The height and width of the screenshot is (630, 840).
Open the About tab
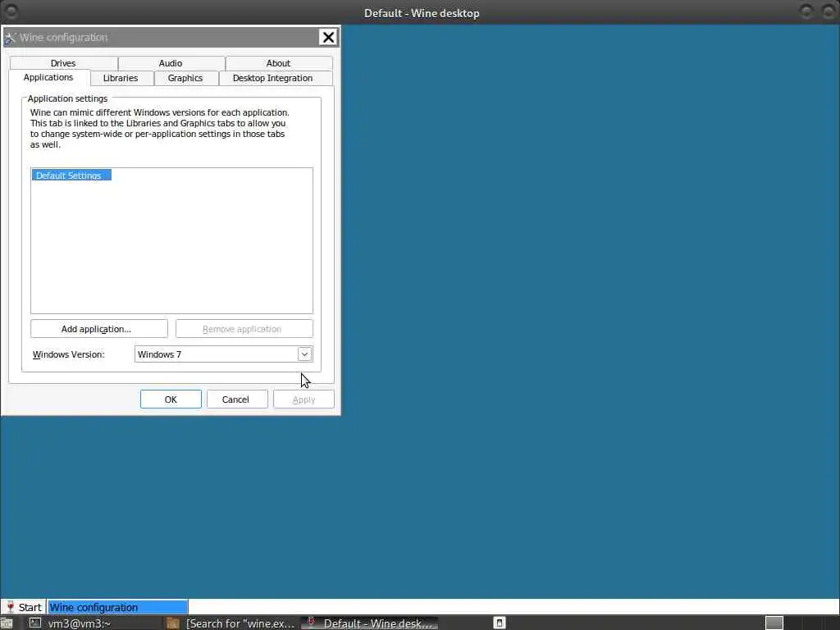(x=279, y=63)
